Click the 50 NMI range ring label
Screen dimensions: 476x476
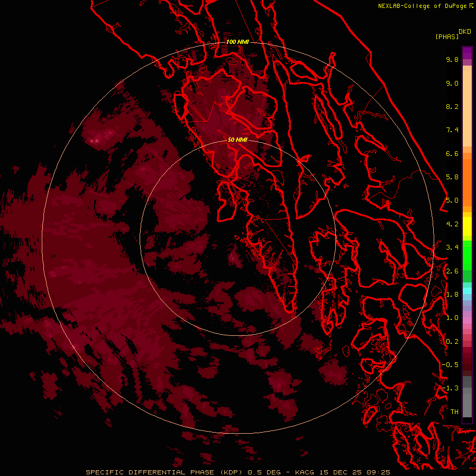coord(237,140)
